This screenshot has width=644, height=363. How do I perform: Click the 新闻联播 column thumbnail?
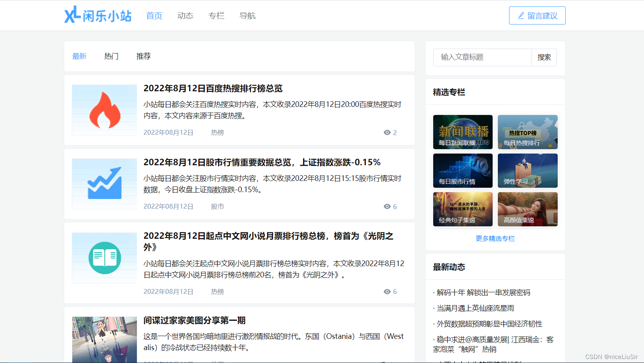pyautogui.click(x=463, y=132)
